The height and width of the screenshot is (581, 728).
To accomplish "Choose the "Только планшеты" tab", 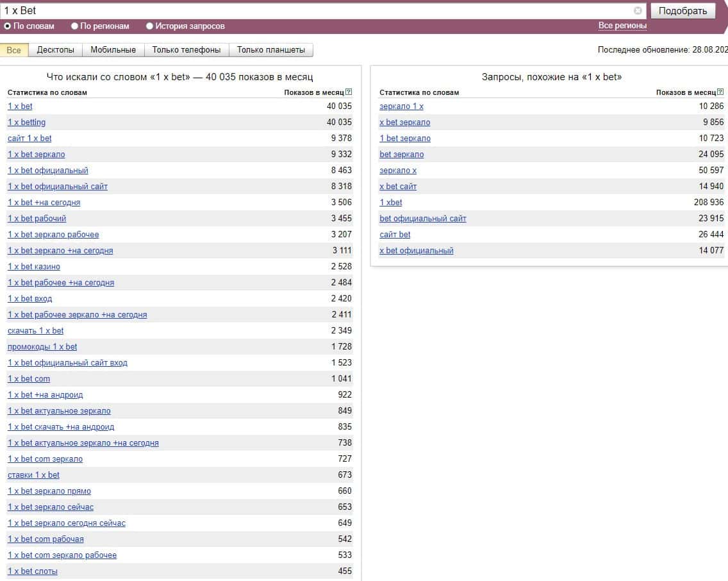I will coord(271,50).
